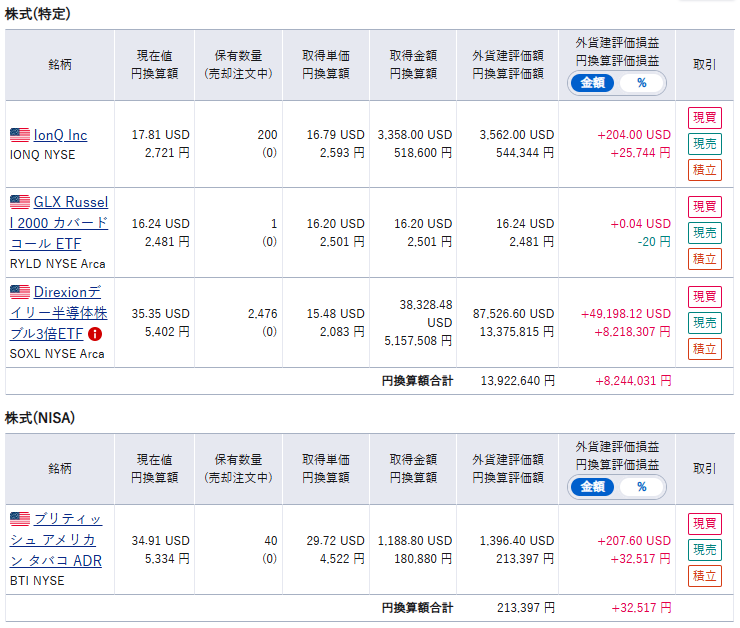Viewport: 740px width, 628px height.
Task: Click 現売 button for IonQ Inc
Action: coord(705,144)
